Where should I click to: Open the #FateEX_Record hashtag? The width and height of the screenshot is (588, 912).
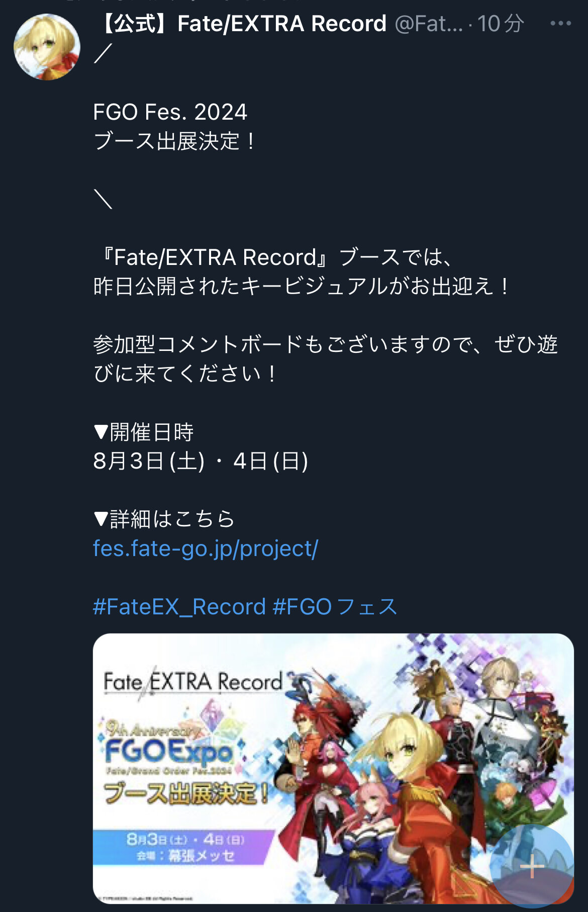coord(179,607)
